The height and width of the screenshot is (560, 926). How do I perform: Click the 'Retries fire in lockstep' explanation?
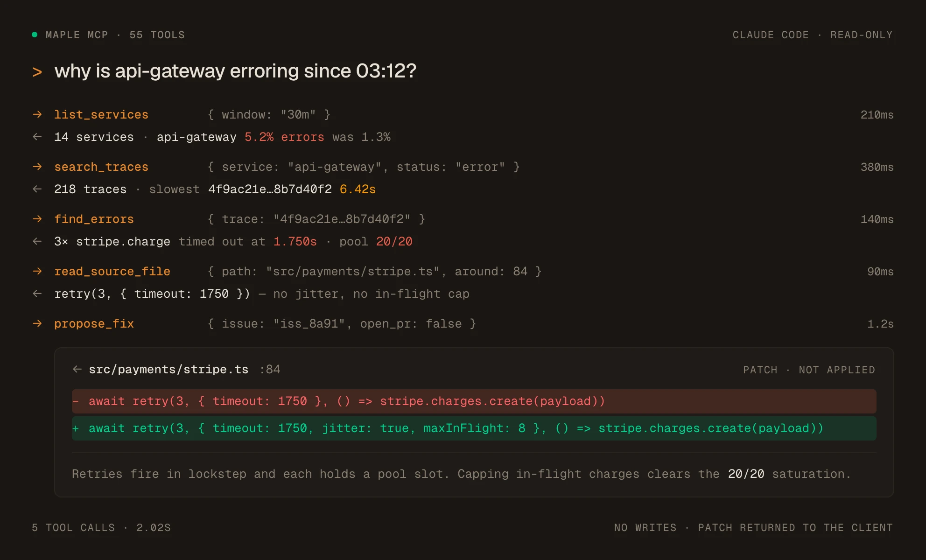click(x=461, y=474)
